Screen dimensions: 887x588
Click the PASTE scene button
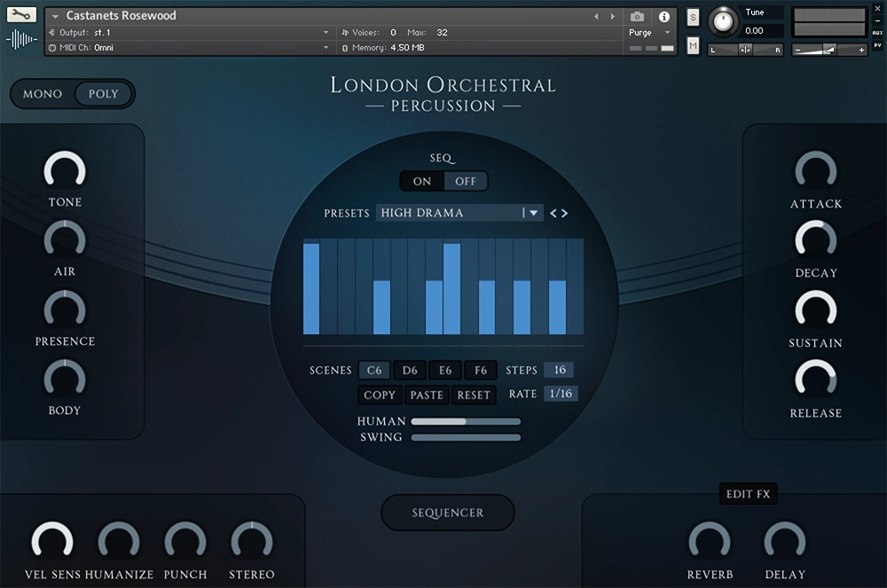point(427,396)
